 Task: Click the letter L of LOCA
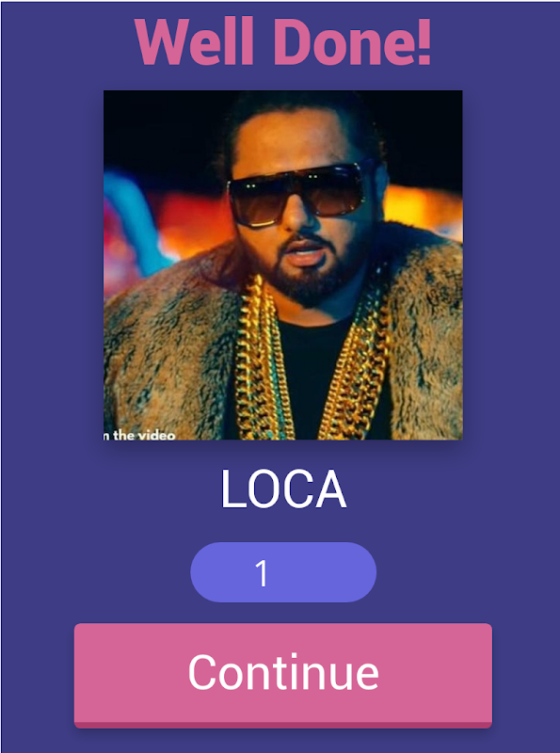point(231,489)
